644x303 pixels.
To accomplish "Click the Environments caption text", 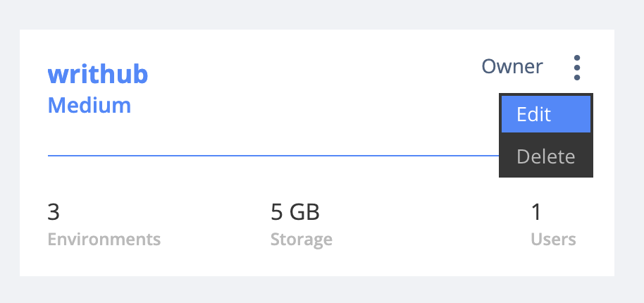I will 104,239.
